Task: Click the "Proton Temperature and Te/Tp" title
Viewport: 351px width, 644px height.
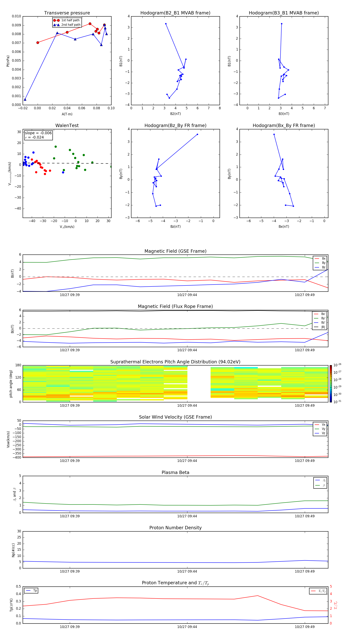Action: click(x=175, y=583)
